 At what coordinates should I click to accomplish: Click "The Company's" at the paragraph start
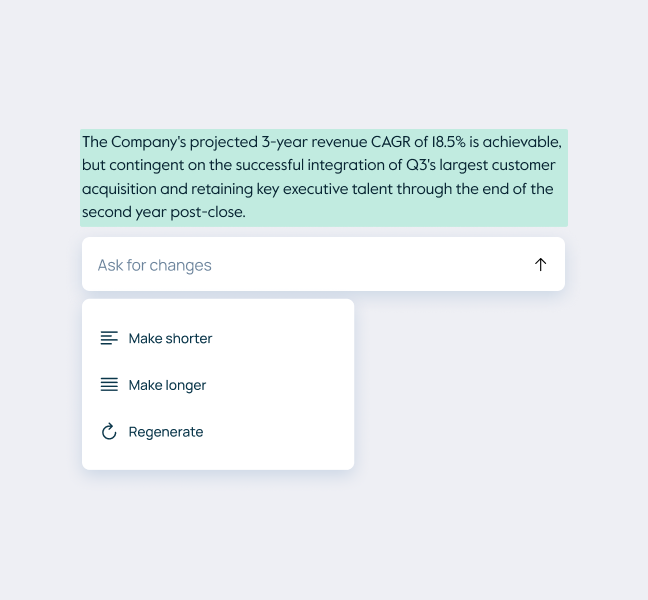pyautogui.click(x=134, y=142)
